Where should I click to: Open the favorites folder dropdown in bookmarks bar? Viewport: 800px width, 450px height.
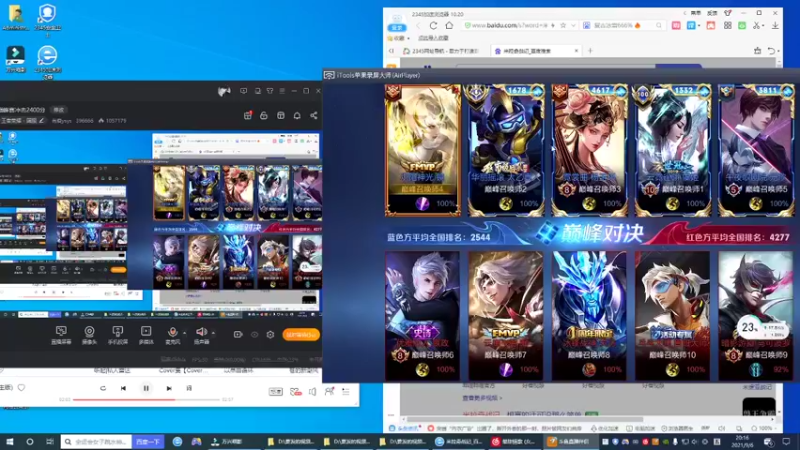(398, 38)
